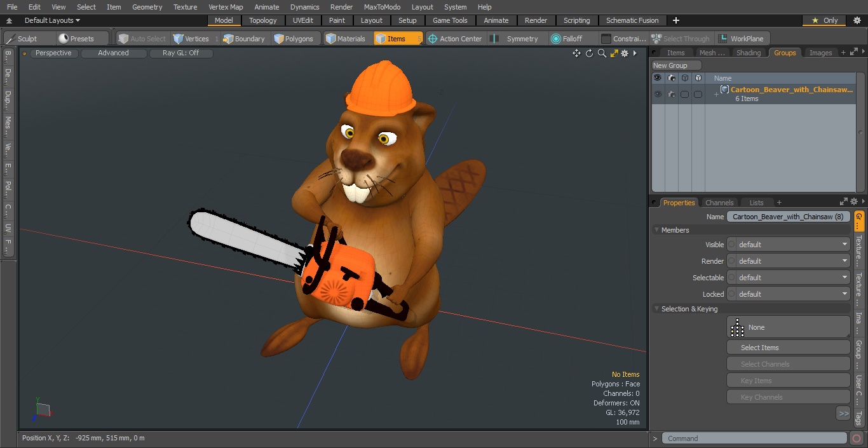868x448 pixels.
Task: Open the viewport settings gear
Action: coord(625,53)
